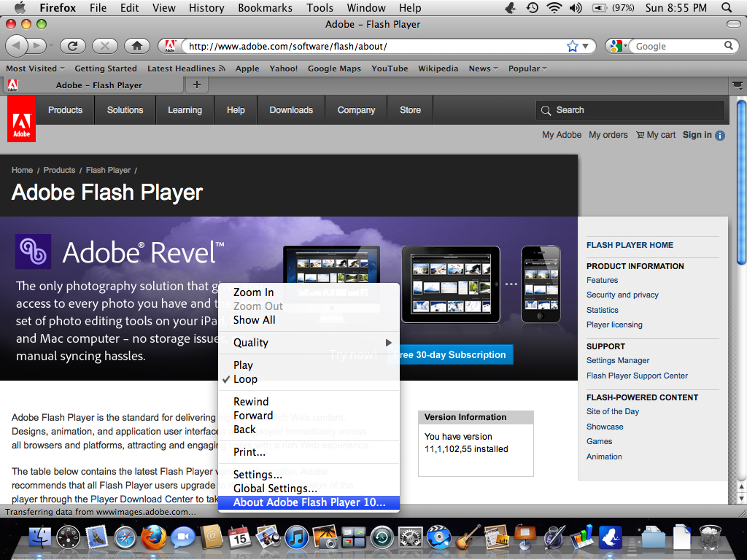Open System Preferences from the Dock
This screenshot has height=560, width=747.
coord(410,538)
